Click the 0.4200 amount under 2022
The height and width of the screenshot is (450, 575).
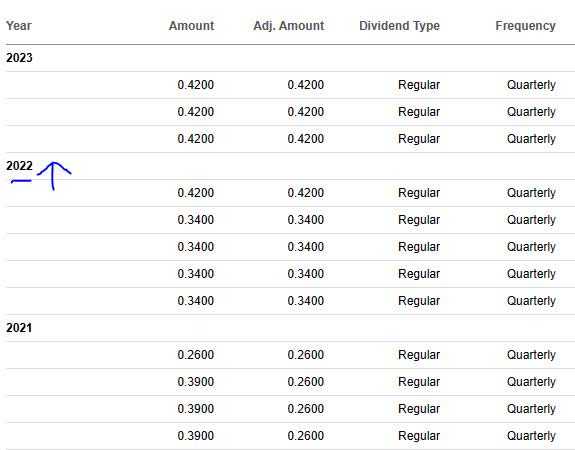(195, 193)
